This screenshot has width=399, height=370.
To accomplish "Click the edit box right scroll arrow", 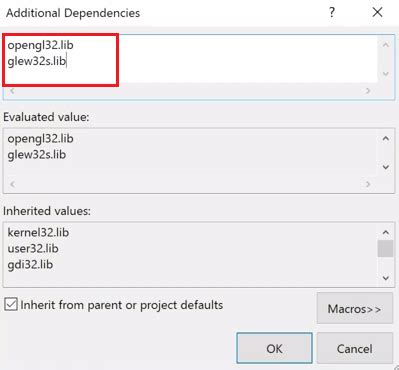I will pos(368,90).
